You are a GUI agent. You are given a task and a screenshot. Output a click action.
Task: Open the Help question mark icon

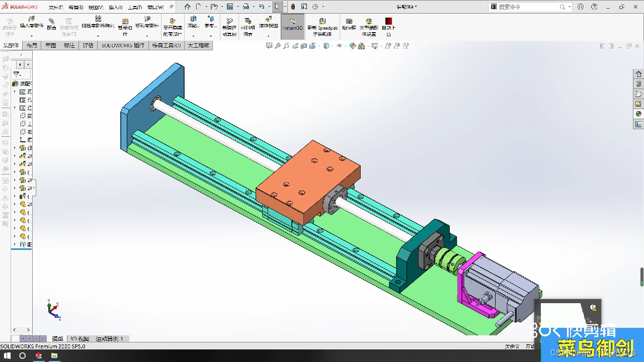pyautogui.click(x=595, y=7)
